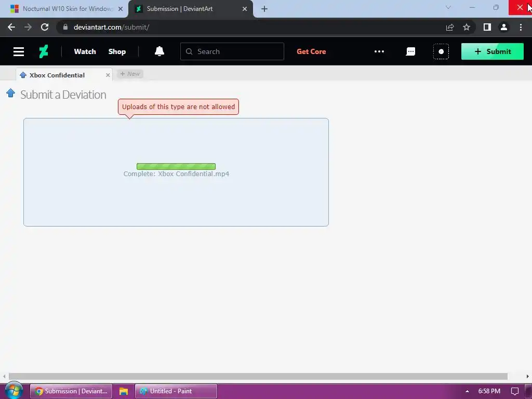532x399 pixels.
Task: Switch to Untitled - Paint taskbar window
Action: click(x=176, y=391)
